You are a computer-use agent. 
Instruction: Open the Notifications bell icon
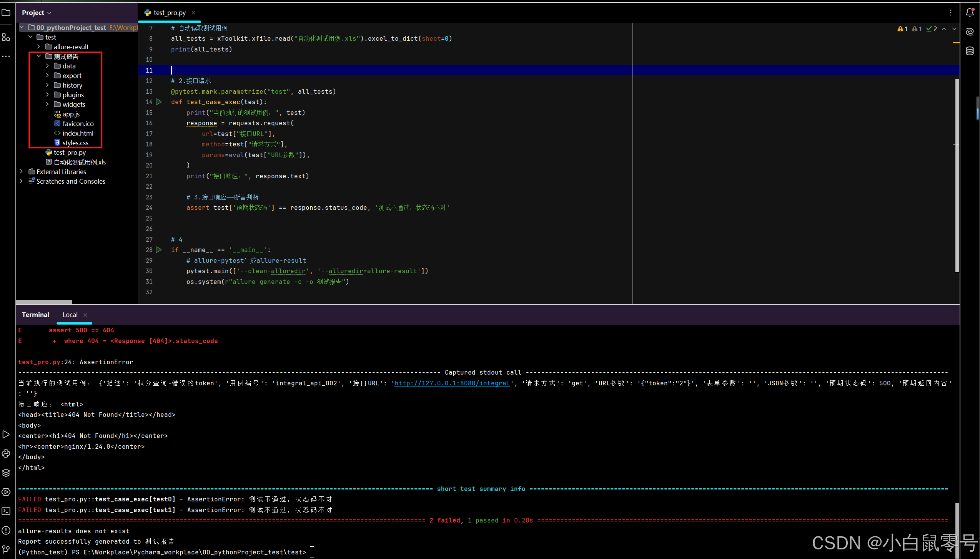pyautogui.click(x=970, y=13)
